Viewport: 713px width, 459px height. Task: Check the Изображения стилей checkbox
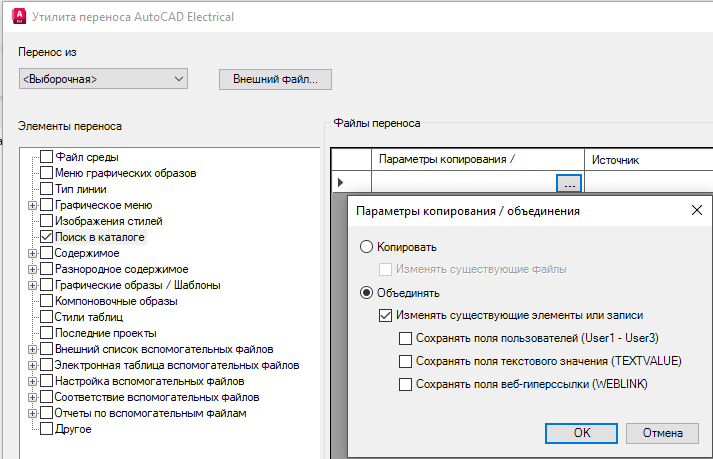(x=46, y=221)
